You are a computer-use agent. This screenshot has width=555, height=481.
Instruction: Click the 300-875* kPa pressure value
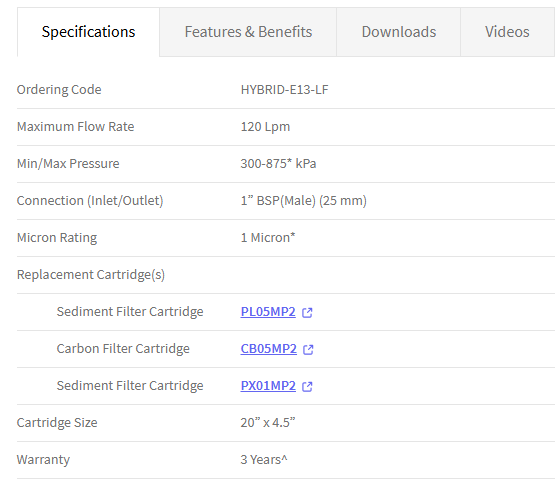click(x=278, y=164)
